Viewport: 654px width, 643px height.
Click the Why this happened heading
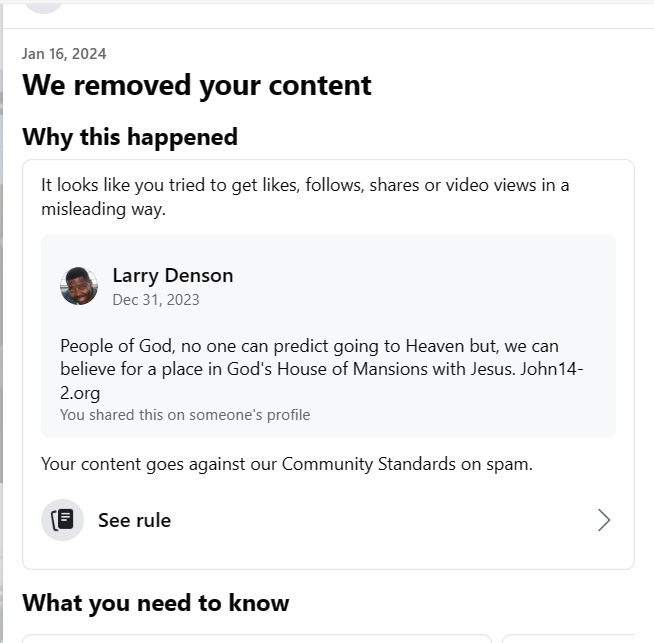point(130,137)
